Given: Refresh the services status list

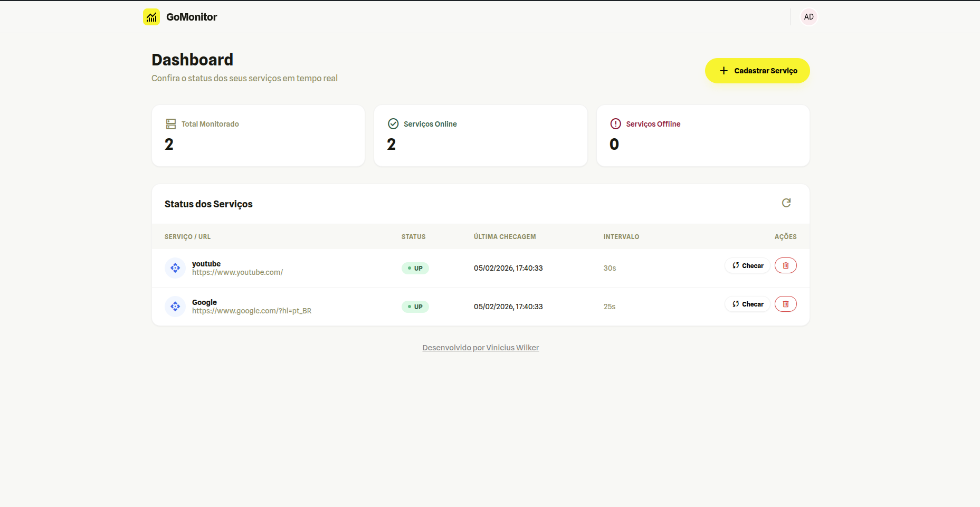Looking at the screenshot, I should 786,203.
